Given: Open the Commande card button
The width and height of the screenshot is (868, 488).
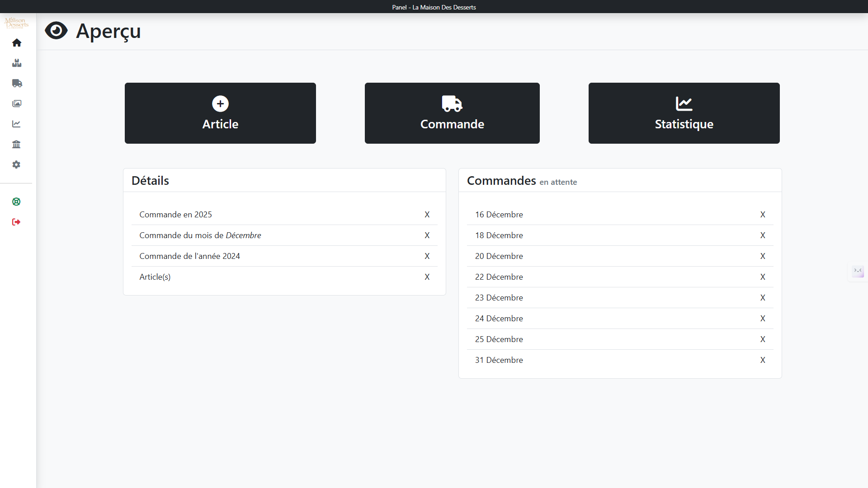Looking at the screenshot, I should pos(452,113).
